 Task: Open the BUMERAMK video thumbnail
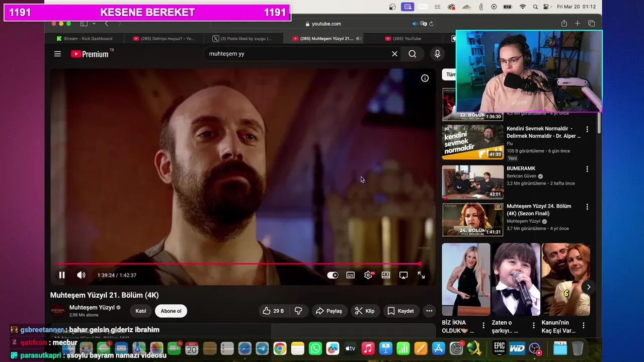pyautogui.click(x=473, y=182)
